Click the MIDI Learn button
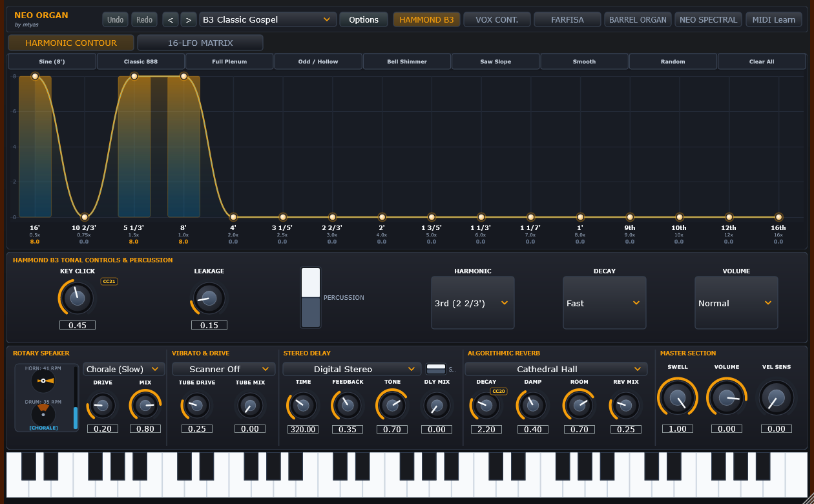The width and height of the screenshot is (814, 504). (x=774, y=19)
